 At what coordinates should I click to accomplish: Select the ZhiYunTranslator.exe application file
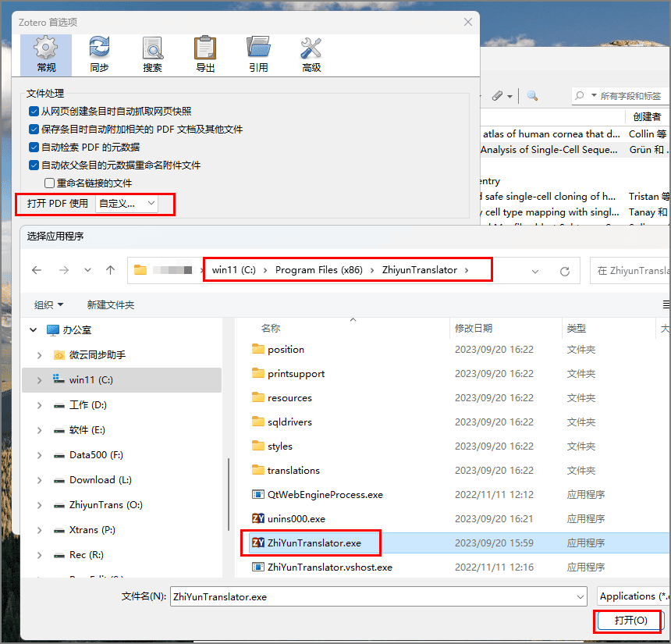[x=314, y=543]
